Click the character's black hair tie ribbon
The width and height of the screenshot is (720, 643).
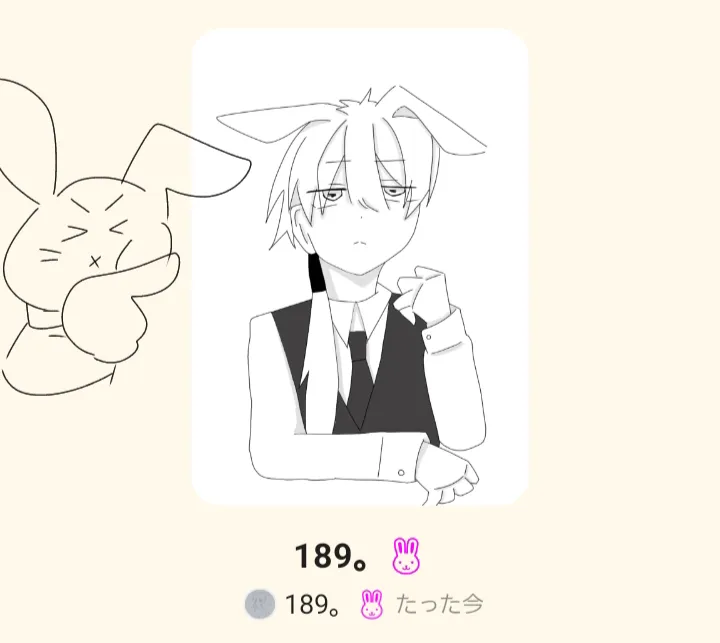[316, 273]
